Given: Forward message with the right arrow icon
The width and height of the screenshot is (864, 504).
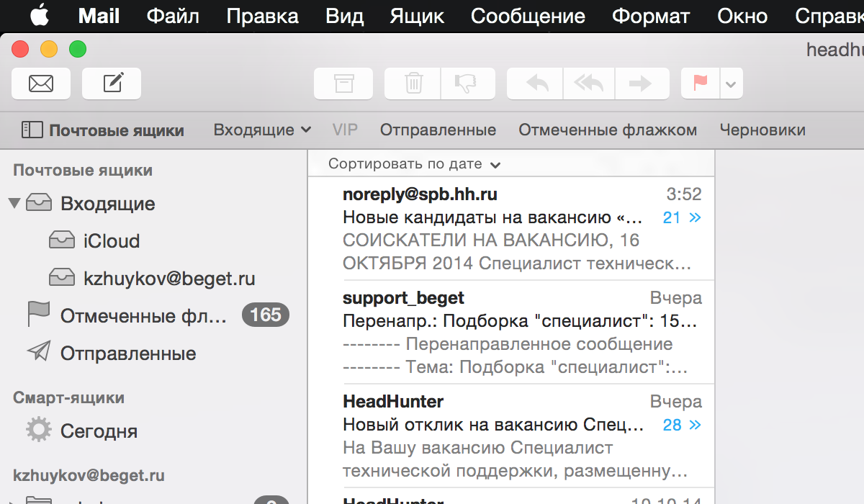Looking at the screenshot, I should [x=642, y=84].
